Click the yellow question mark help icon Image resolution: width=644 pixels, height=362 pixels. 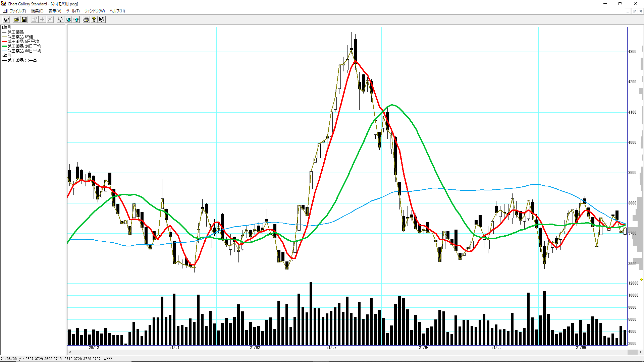point(94,20)
